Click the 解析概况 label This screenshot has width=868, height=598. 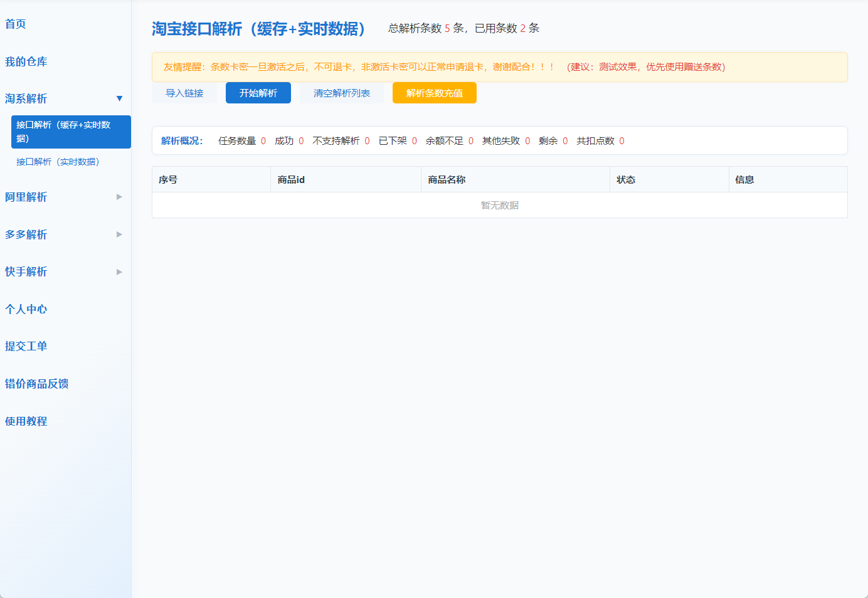click(182, 140)
